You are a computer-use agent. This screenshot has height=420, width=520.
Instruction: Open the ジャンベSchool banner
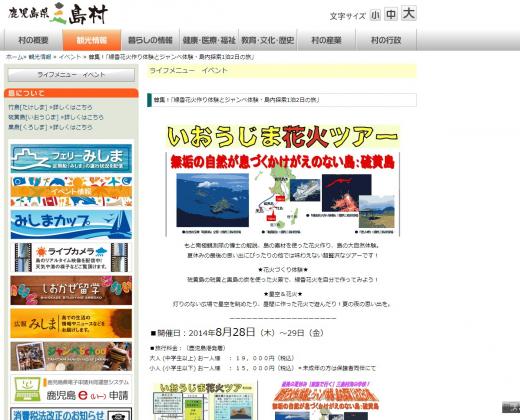pos(71,356)
